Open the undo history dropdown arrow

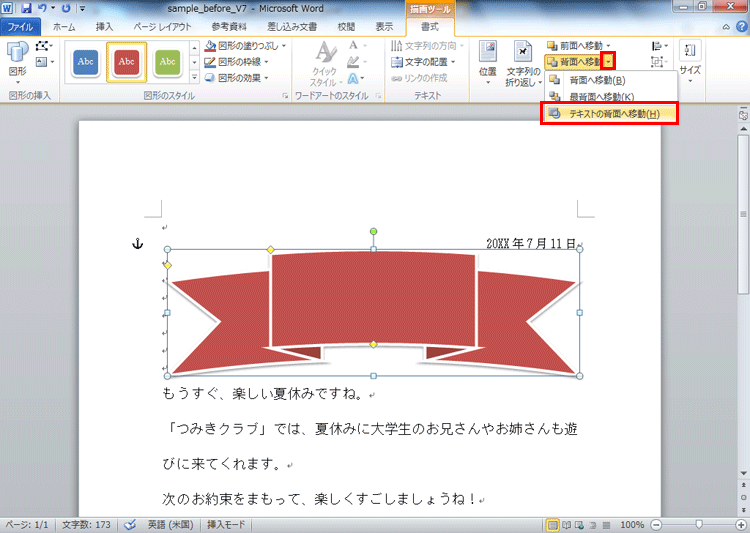coord(53,9)
